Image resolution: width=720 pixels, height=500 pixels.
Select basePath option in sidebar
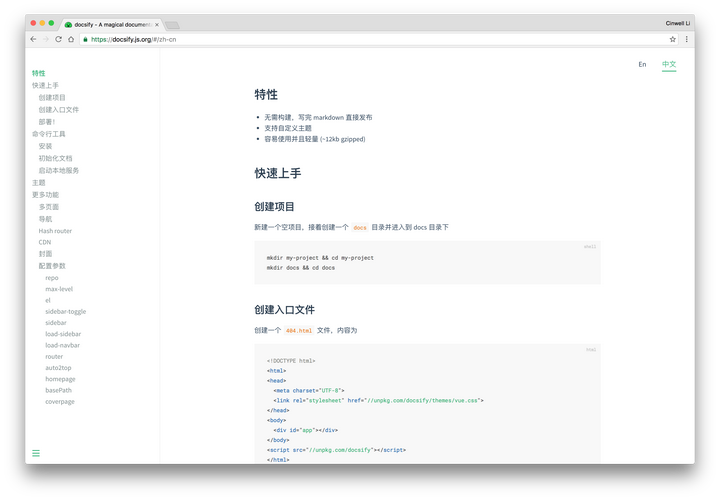point(58,390)
